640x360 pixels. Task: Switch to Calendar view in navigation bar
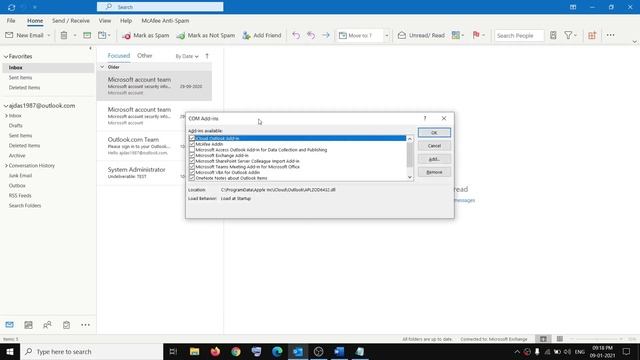[28, 325]
